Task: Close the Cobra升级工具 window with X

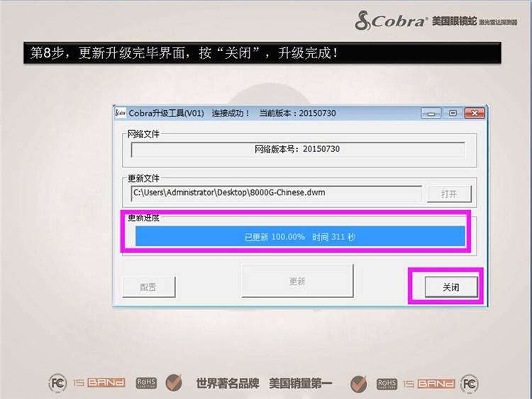Action: [x=475, y=113]
